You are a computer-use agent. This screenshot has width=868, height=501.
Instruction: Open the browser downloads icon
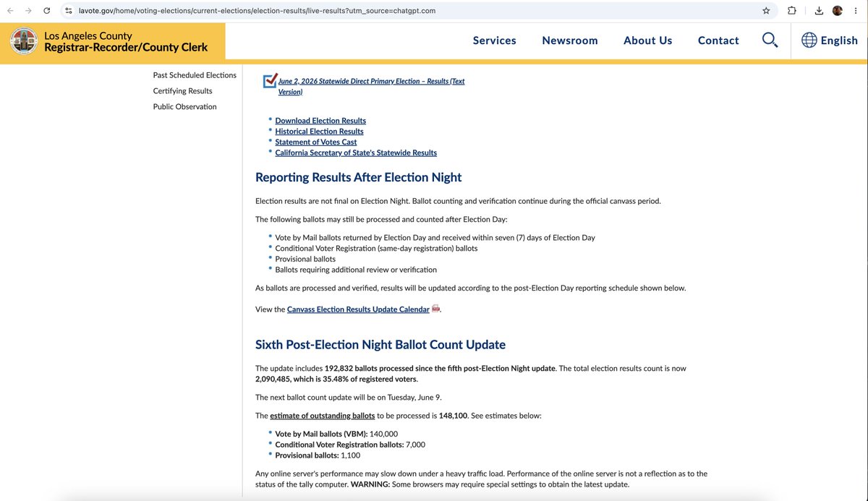point(819,11)
